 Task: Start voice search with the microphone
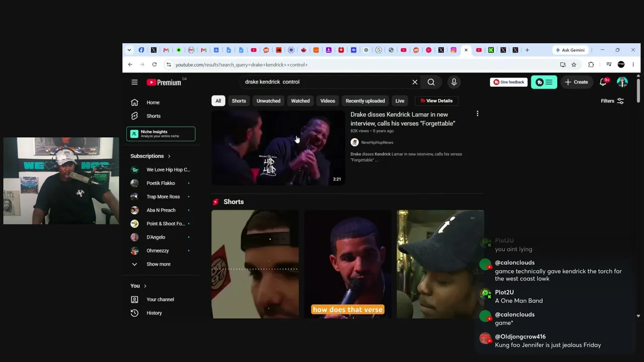tap(454, 82)
